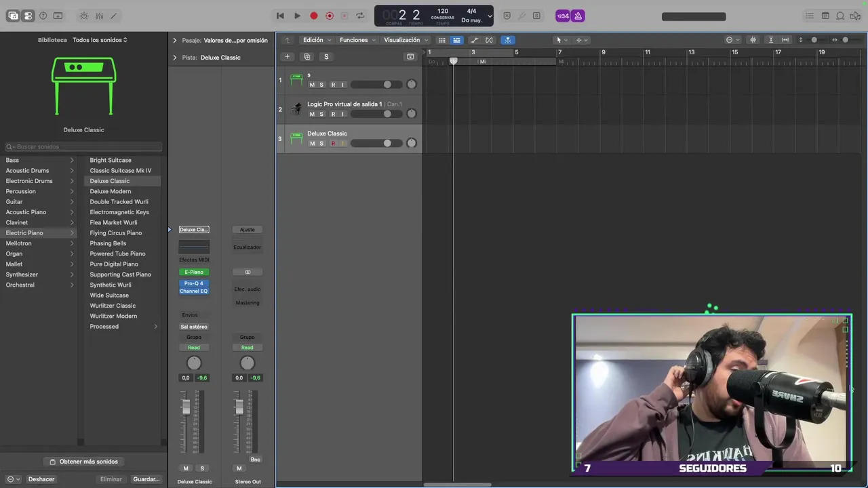868x488 pixels.
Task: Click the Guardar button
Action: (146, 479)
